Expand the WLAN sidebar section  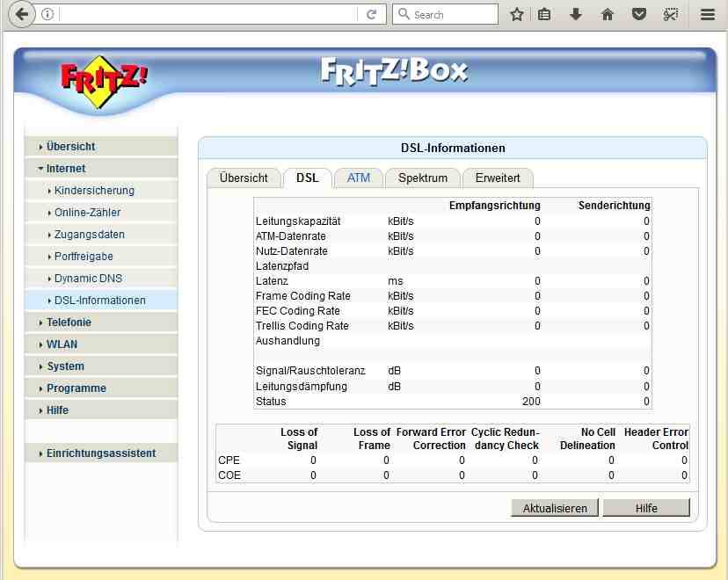101,344
